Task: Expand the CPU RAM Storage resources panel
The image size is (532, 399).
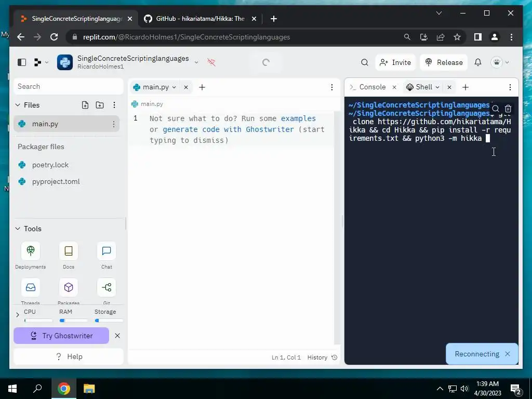Action: (x=18, y=315)
